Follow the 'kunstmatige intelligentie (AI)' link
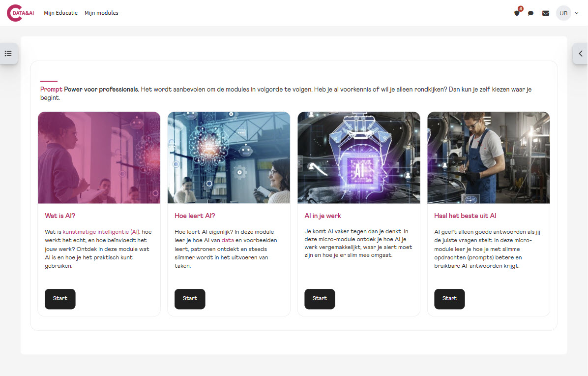Screen dimensions: 588x376 pyautogui.click(x=101, y=232)
